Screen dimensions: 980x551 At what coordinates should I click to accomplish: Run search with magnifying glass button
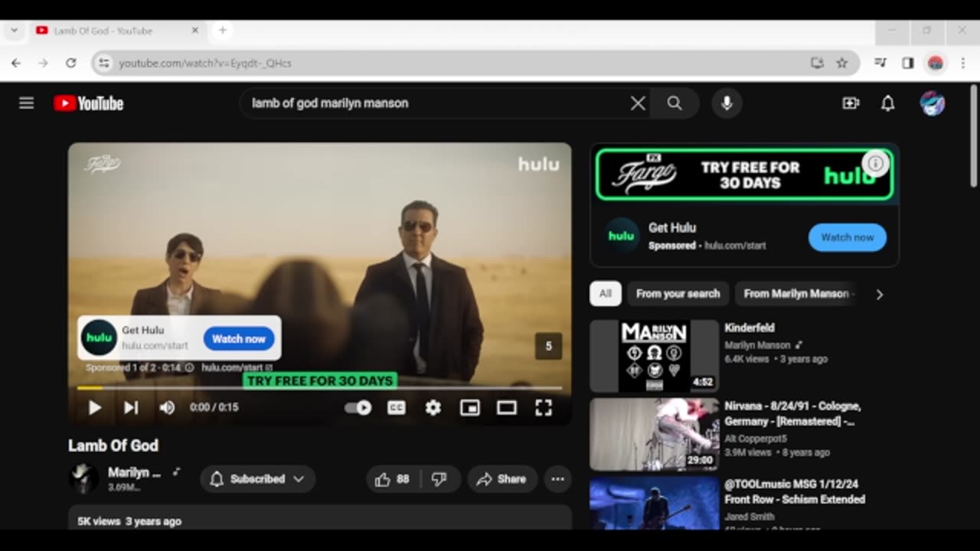(675, 103)
